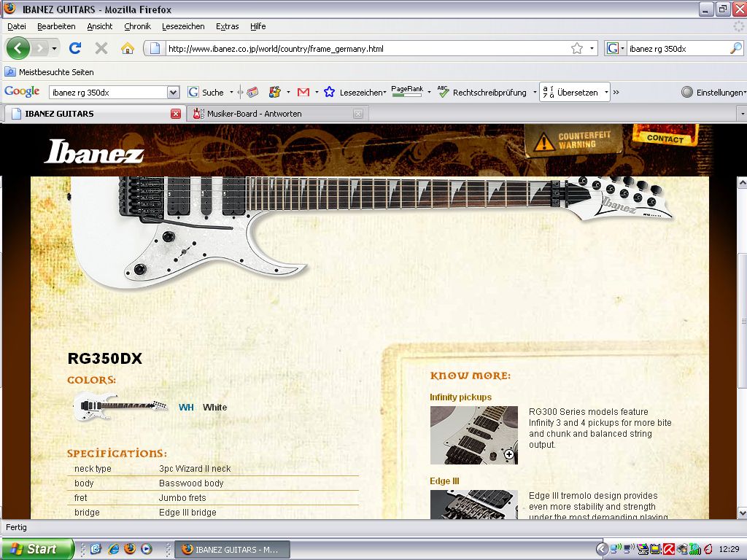
Task: Click the 'Basswood body' specification cell
Action: point(191,483)
